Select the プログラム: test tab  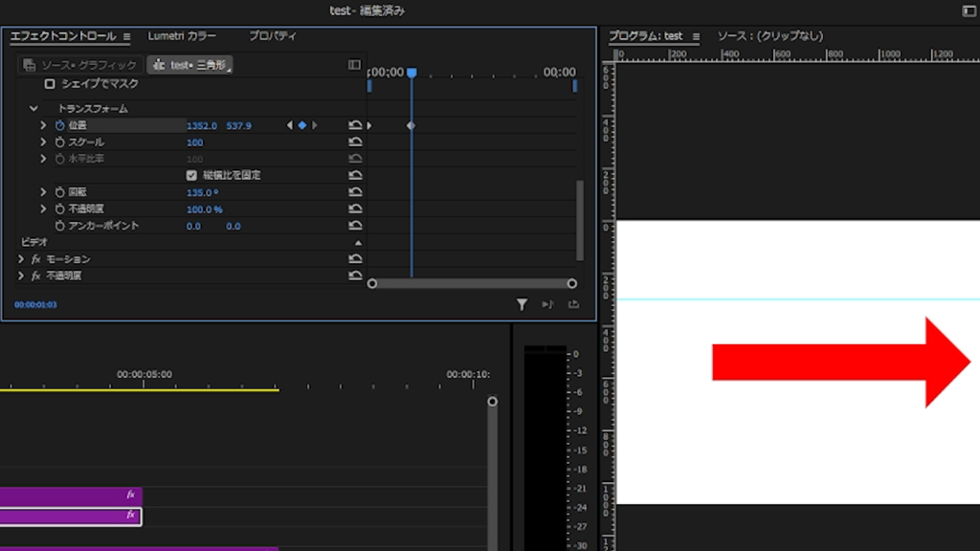[646, 36]
